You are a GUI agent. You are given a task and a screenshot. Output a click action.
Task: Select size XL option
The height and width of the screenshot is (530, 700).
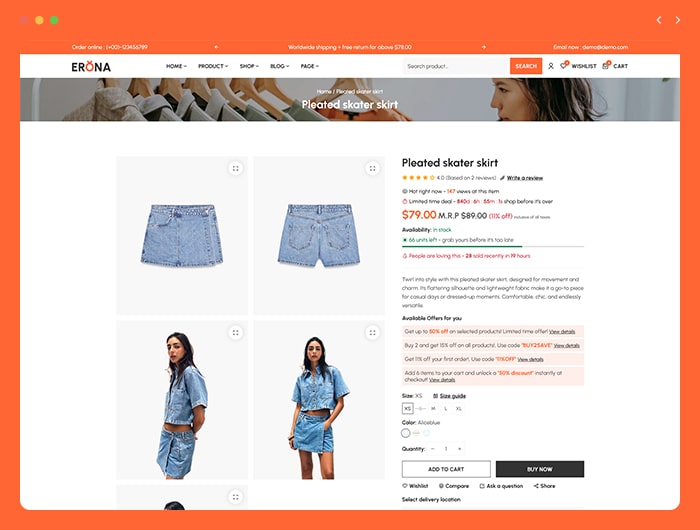[458, 409]
